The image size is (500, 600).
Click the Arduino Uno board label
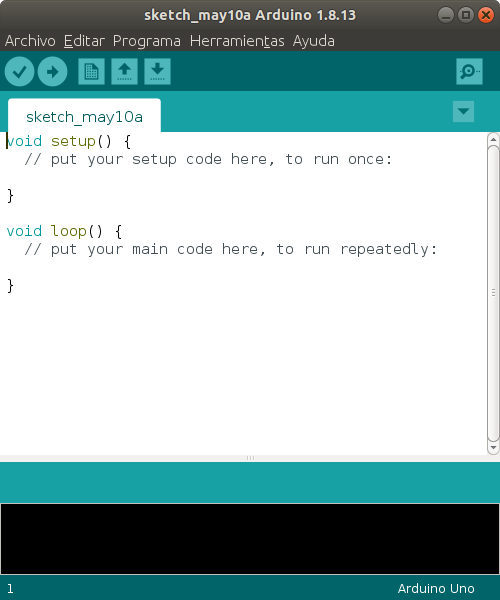(436, 588)
